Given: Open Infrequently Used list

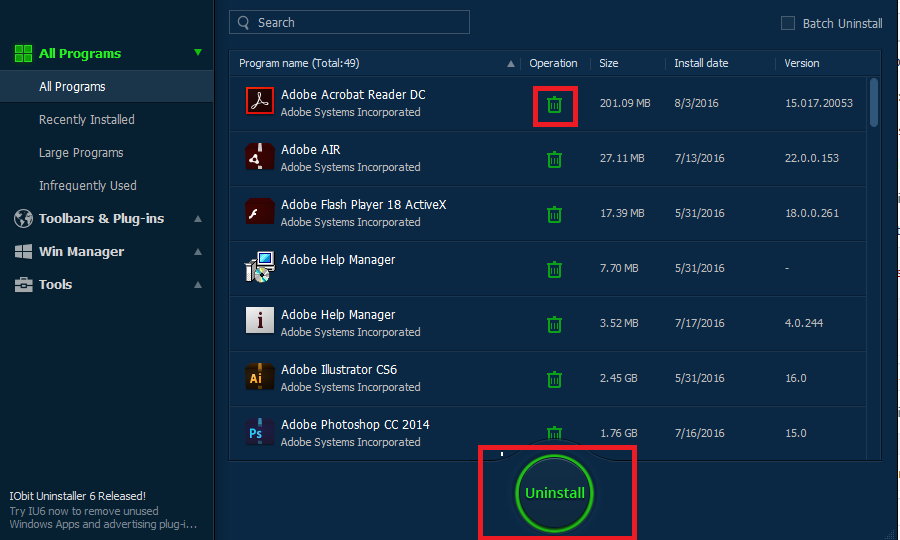Looking at the screenshot, I should point(88,185).
